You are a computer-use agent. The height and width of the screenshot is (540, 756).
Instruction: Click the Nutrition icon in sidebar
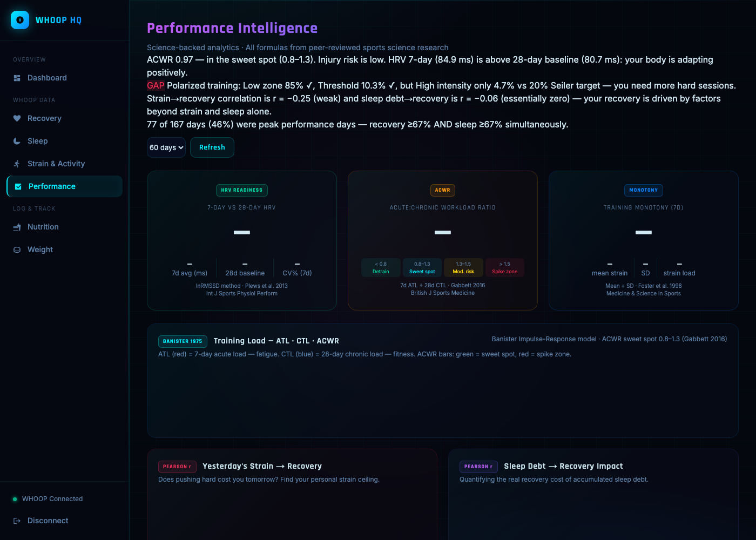(17, 227)
